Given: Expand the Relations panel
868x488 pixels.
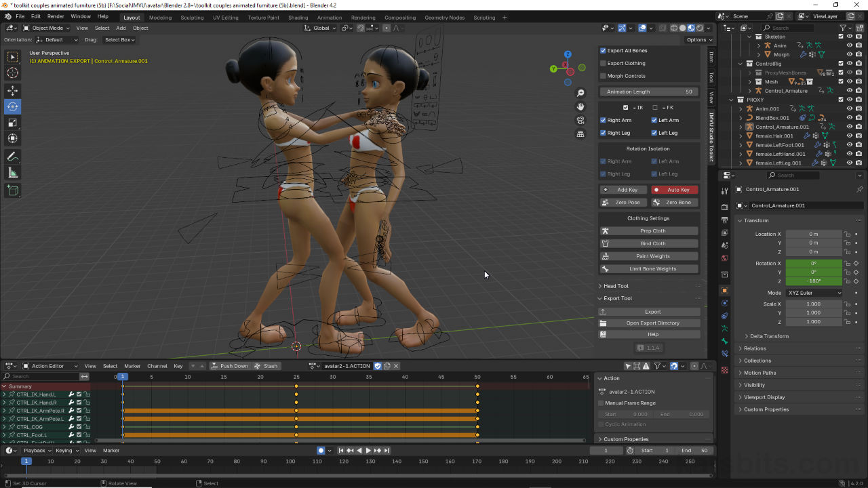Looking at the screenshot, I should click(x=755, y=348).
